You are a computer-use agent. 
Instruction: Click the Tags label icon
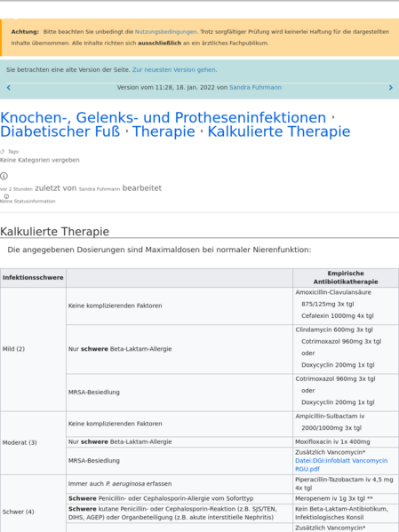(x=3, y=152)
